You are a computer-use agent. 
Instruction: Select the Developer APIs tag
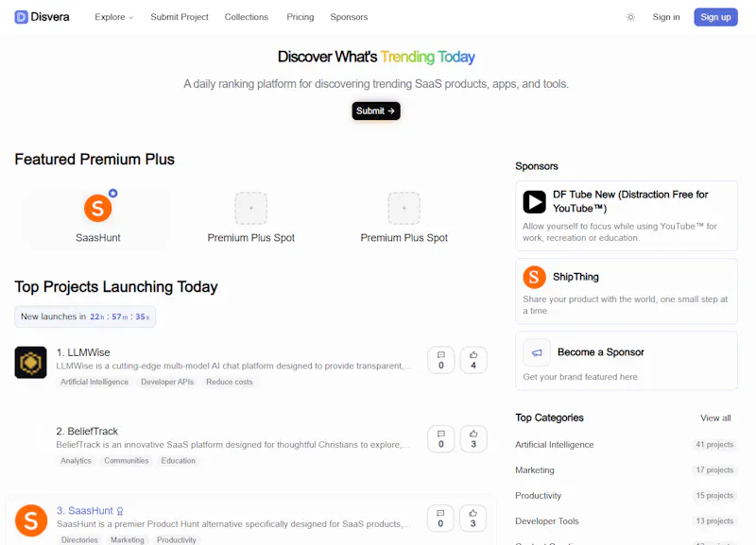[167, 382]
